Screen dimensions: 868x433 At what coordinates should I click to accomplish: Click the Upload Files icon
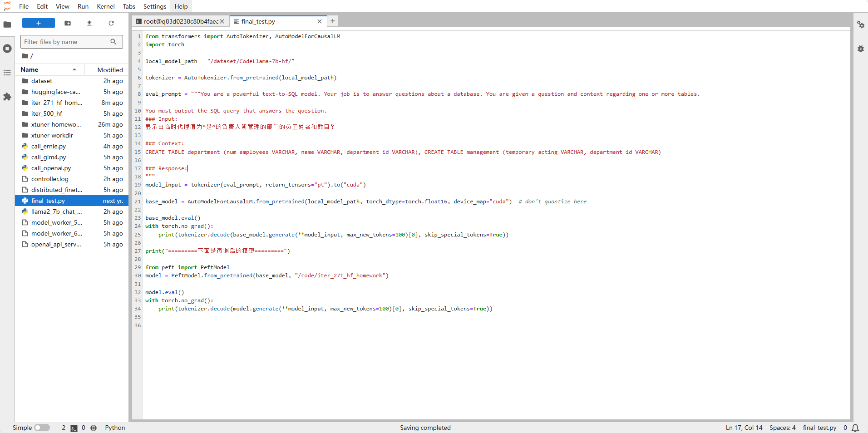point(89,23)
